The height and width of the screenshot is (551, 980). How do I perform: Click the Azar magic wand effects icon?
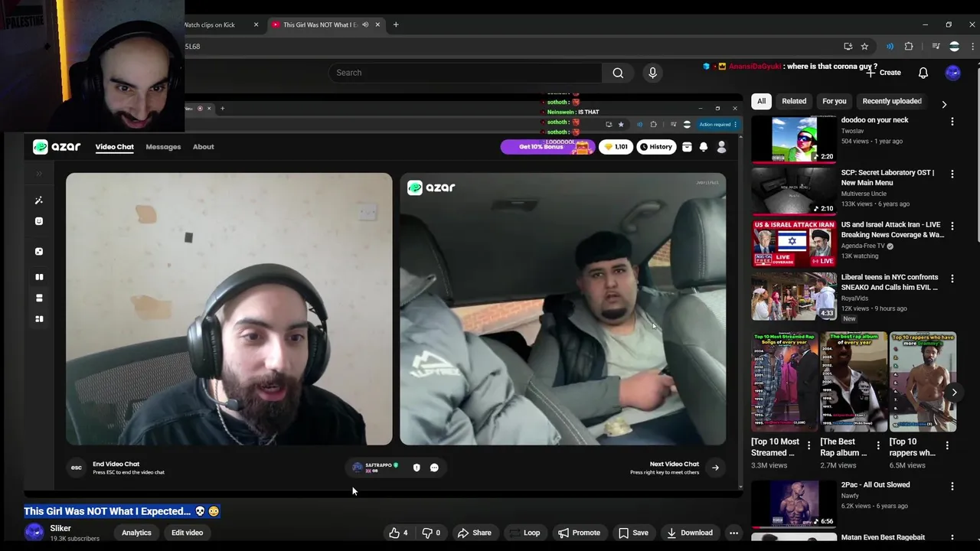39,201
